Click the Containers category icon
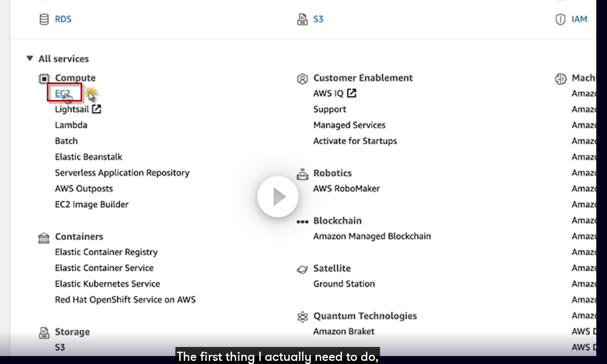The width and height of the screenshot is (607, 364). tap(44, 237)
